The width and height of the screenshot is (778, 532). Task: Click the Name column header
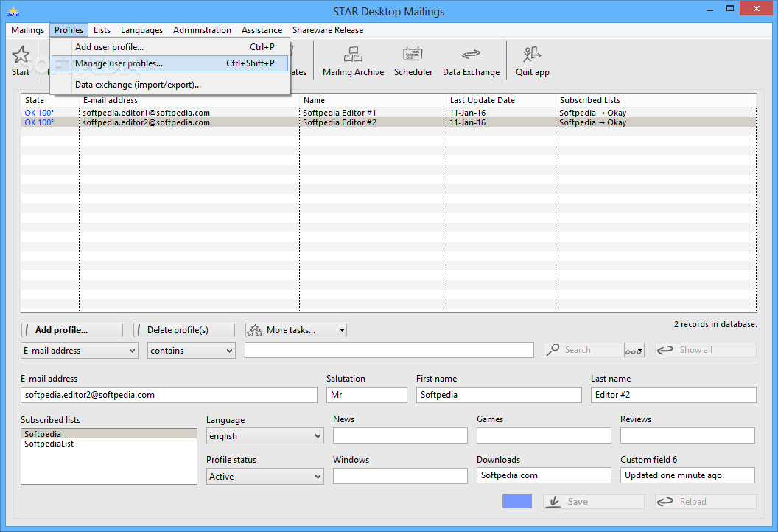[x=373, y=100]
